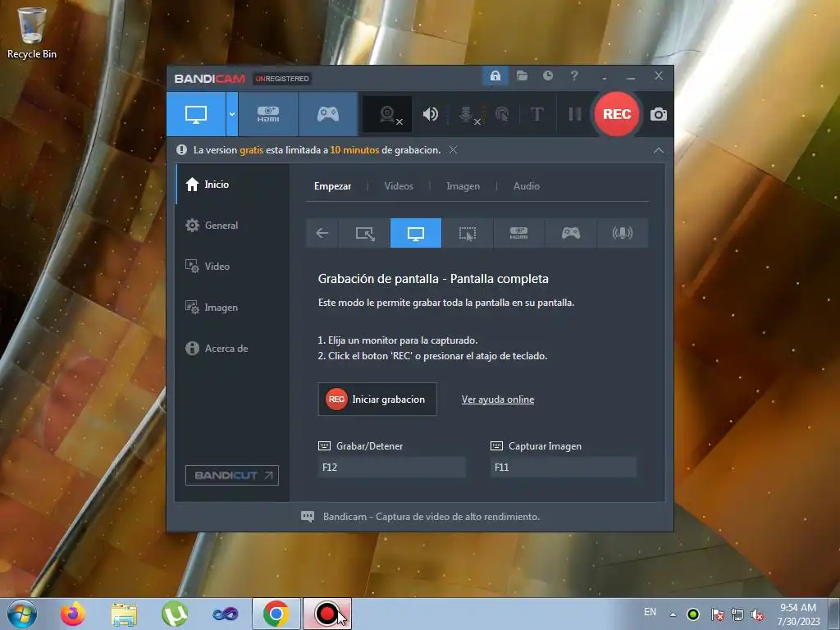Open scheduled recording clock icon
This screenshot has width=840, height=630.
point(547,76)
